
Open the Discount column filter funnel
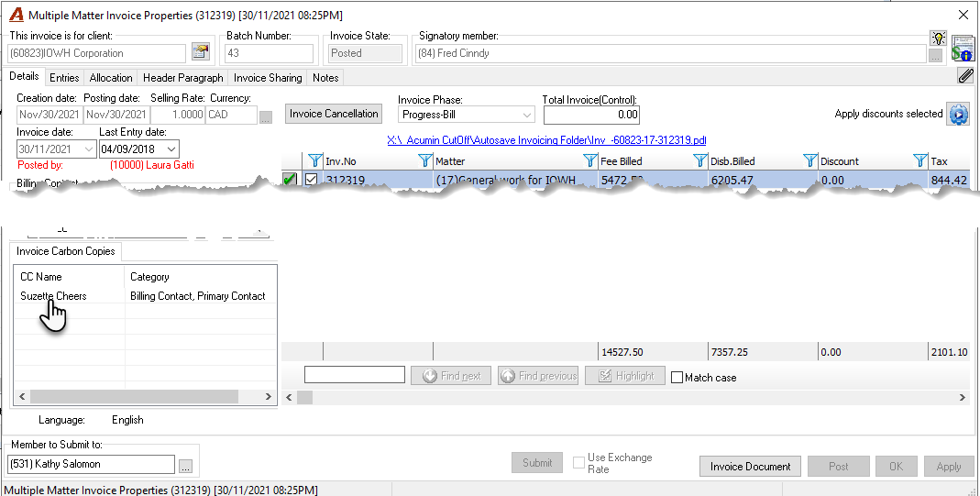tap(810, 161)
